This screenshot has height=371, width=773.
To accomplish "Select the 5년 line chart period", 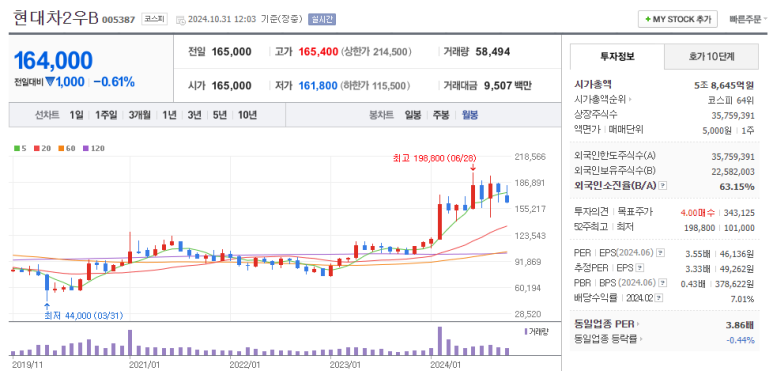I will tap(219, 115).
